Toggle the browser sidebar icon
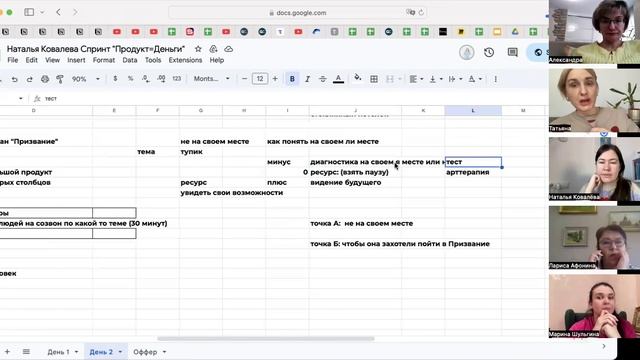640x360 pixels. [29, 12]
